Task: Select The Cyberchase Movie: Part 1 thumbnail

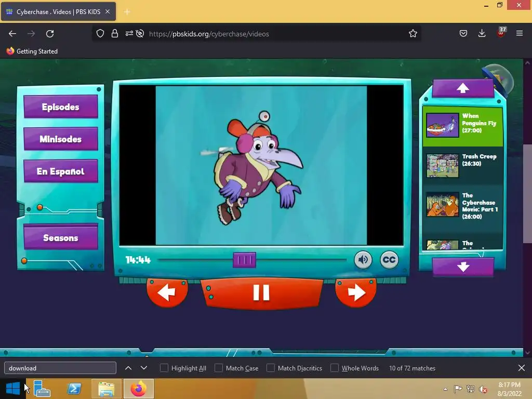Action: click(443, 205)
